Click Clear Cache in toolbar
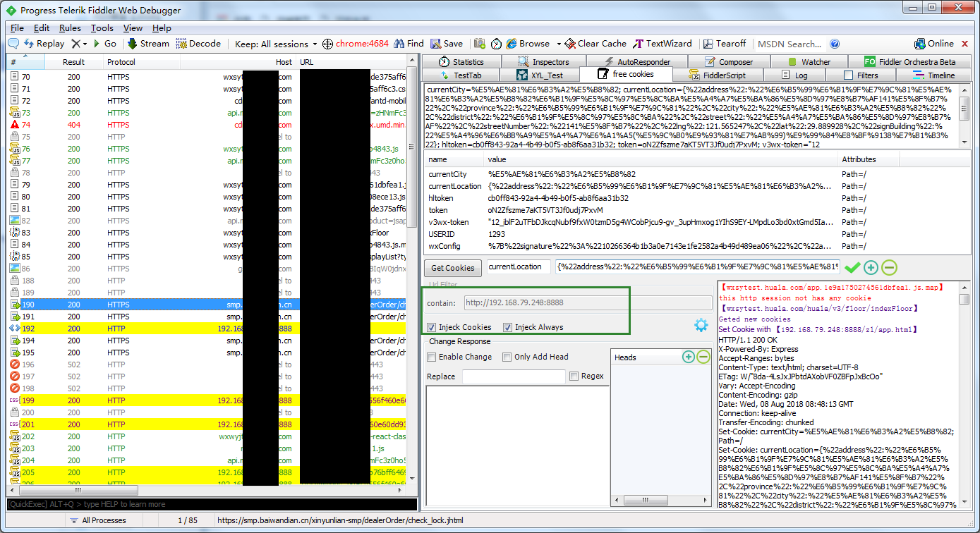 (595, 44)
